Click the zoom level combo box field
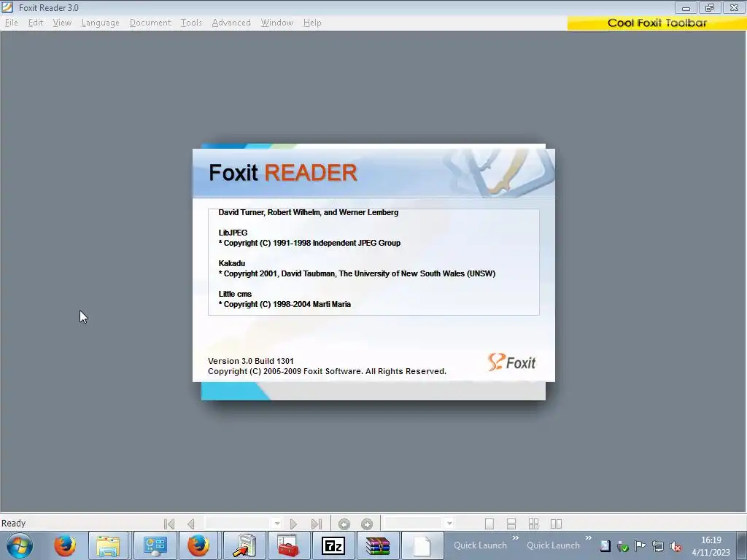Viewport: 747px width, 560px height. [414, 524]
